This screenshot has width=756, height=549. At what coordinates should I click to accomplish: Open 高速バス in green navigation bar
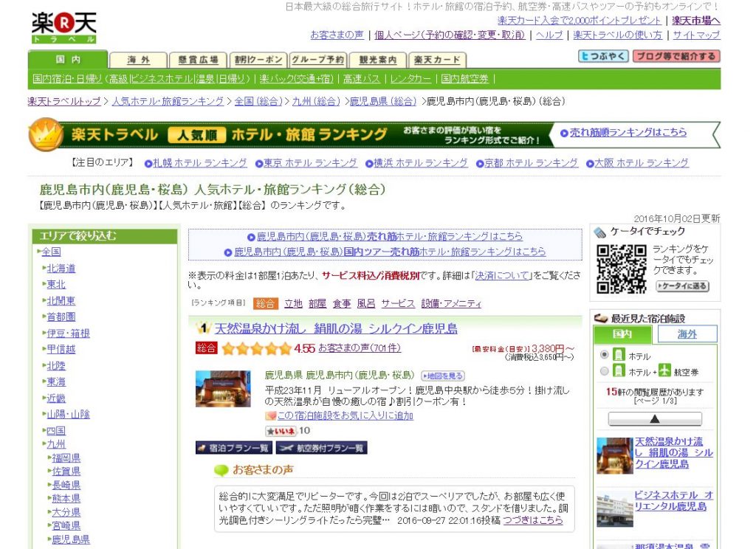pos(362,78)
